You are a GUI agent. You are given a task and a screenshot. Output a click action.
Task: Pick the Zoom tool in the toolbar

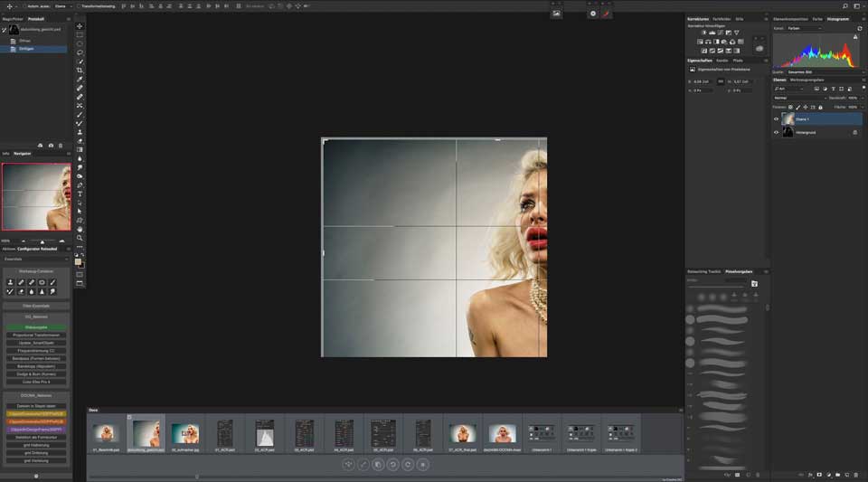[x=80, y=238]
